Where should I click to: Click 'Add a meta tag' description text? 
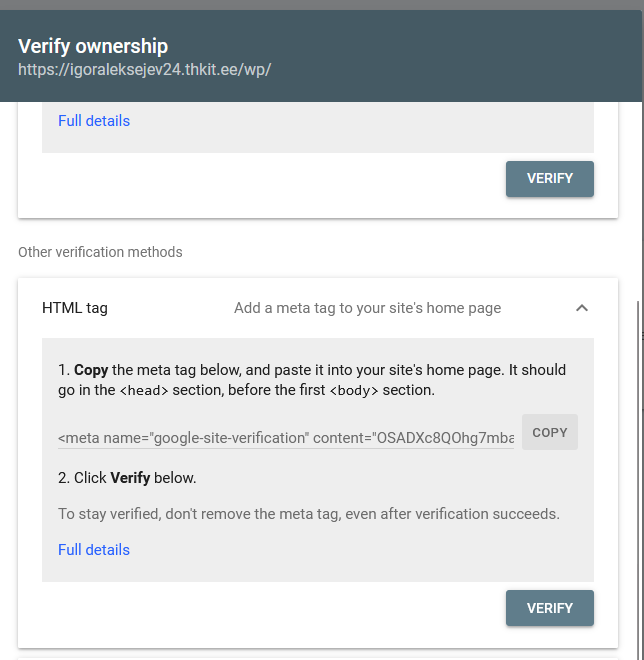[367, 308]
